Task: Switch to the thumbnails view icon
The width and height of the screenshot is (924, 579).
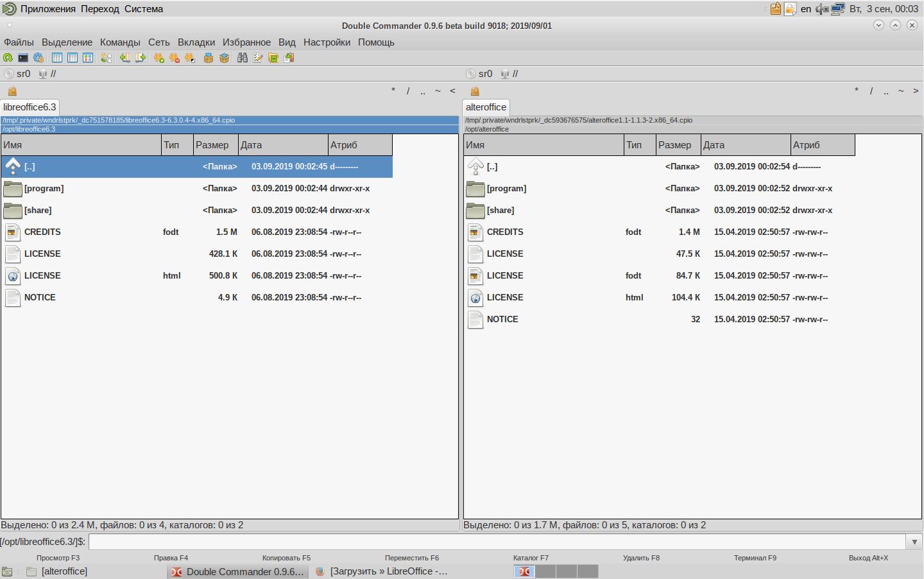Action: pyautogui.click(x=88, y=58)
